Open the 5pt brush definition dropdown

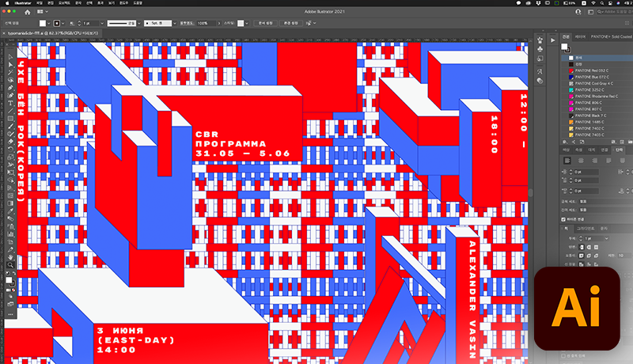[x=174, y=24]
